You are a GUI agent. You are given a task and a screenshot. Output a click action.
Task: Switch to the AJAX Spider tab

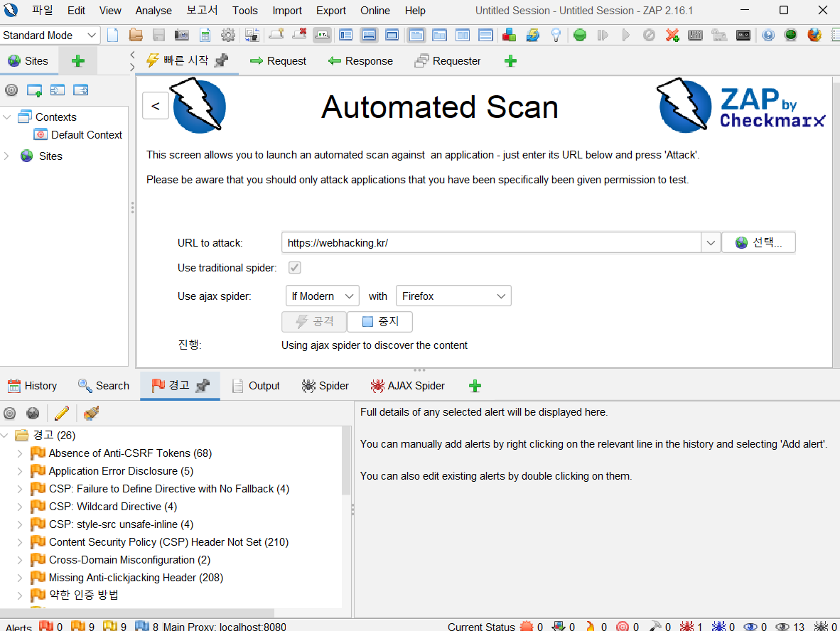(x=407, y=386)
